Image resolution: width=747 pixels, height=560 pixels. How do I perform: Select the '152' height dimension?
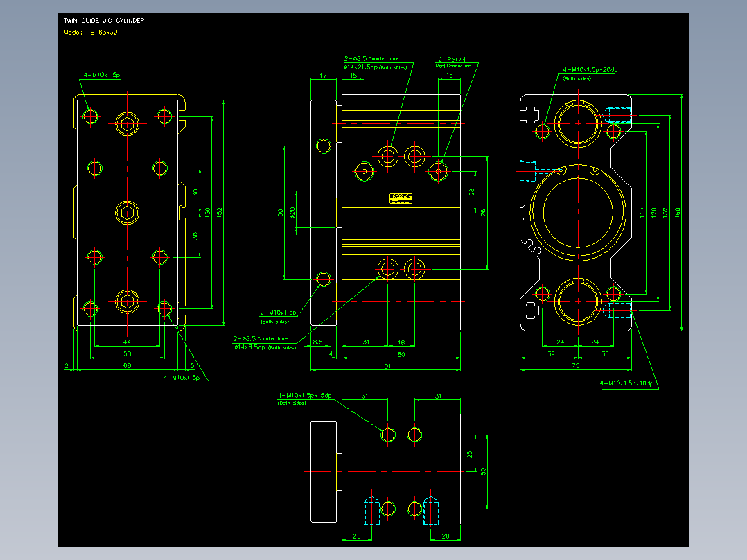tap(219, 213)
